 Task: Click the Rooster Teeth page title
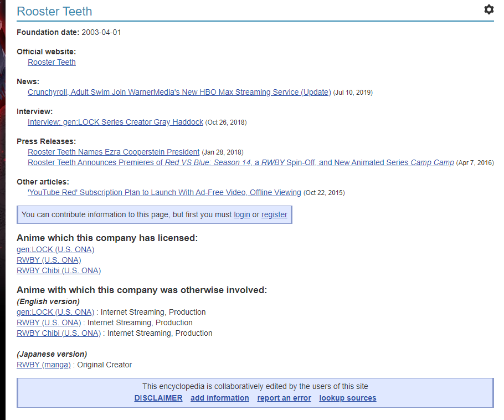click(x=54, y=11)
